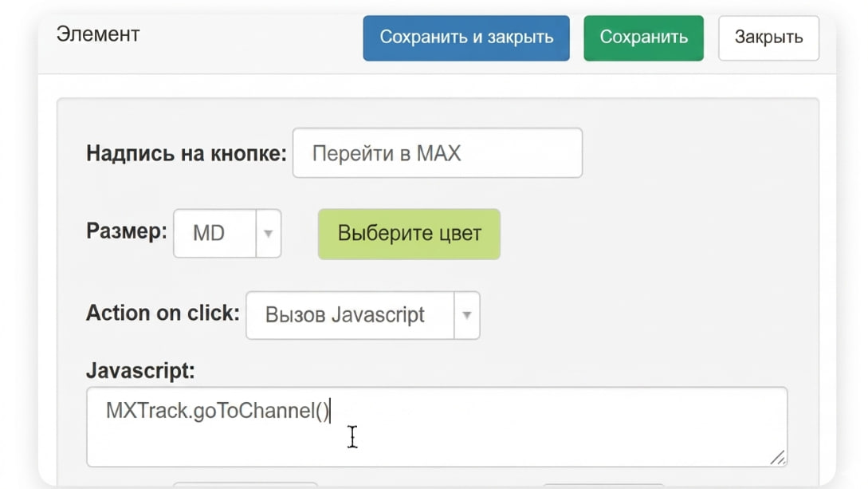Screen dimensions: 868x489
Task: Click the Закрыть button
Action: (x=768, y=37)
